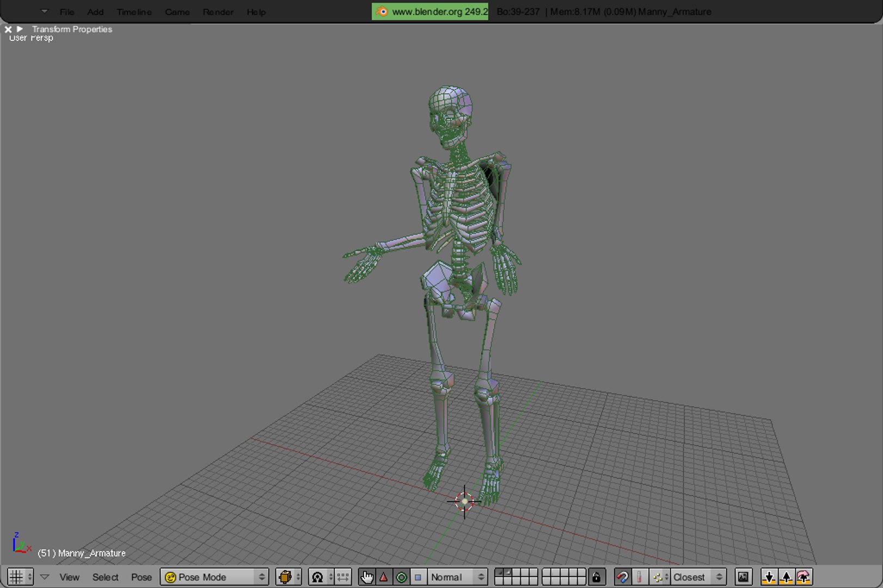The width and height of the screenshot is (883, 588).
Task: Open the Normal orientation dropdown
Action: pyautogui.click(x=457, y=577)
